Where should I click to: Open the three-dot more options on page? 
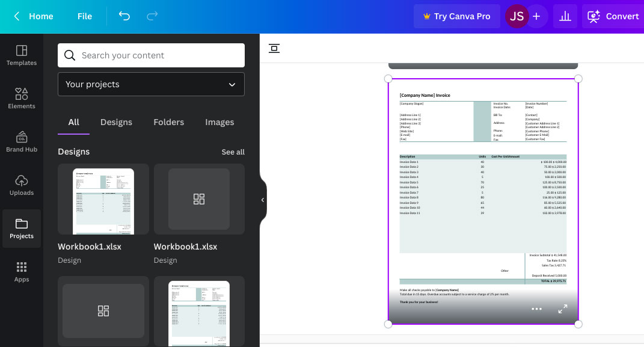[x=536, y=309]
